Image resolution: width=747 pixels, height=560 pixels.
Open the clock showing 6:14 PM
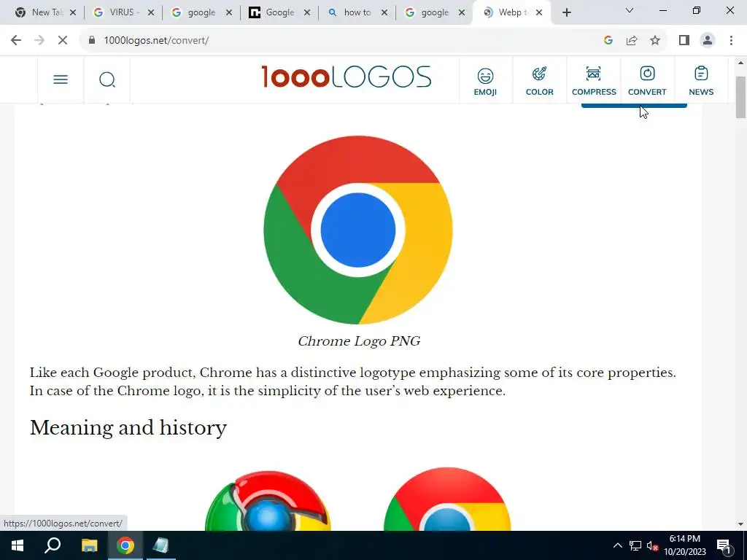coord(684,545)
